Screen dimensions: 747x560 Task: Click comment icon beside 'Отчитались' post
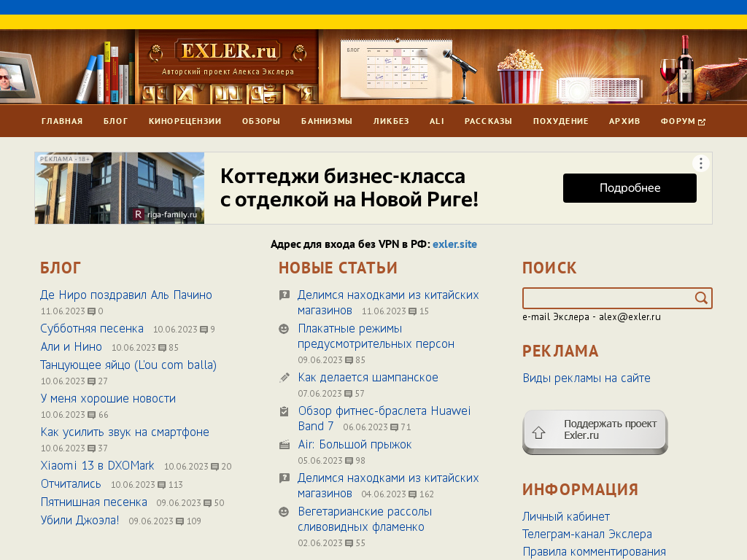(161, 485)
